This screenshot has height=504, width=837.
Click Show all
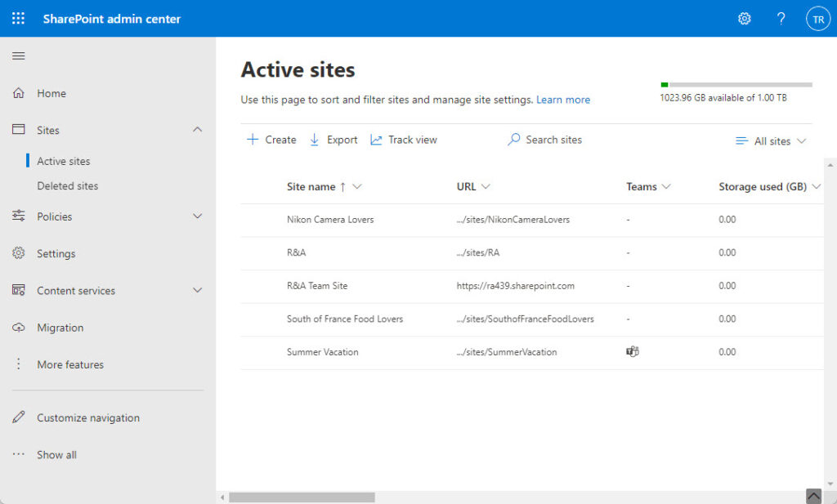[56, 454]
